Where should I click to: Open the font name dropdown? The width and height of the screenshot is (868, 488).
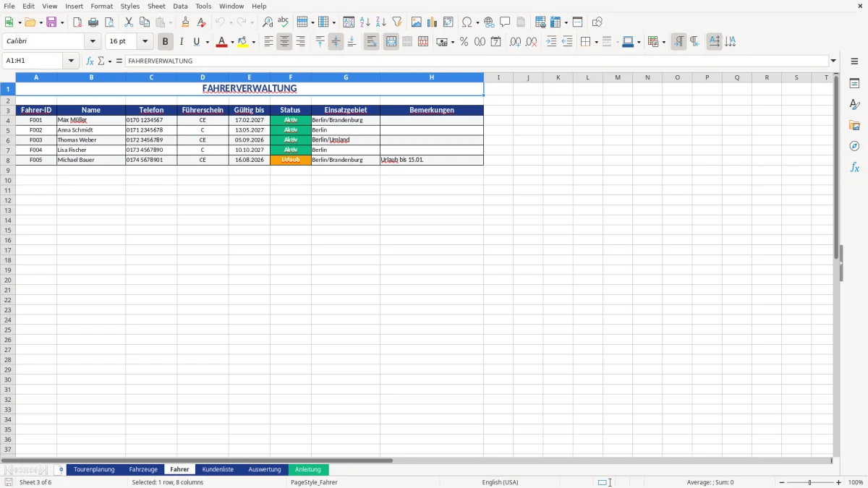(93, 41)
